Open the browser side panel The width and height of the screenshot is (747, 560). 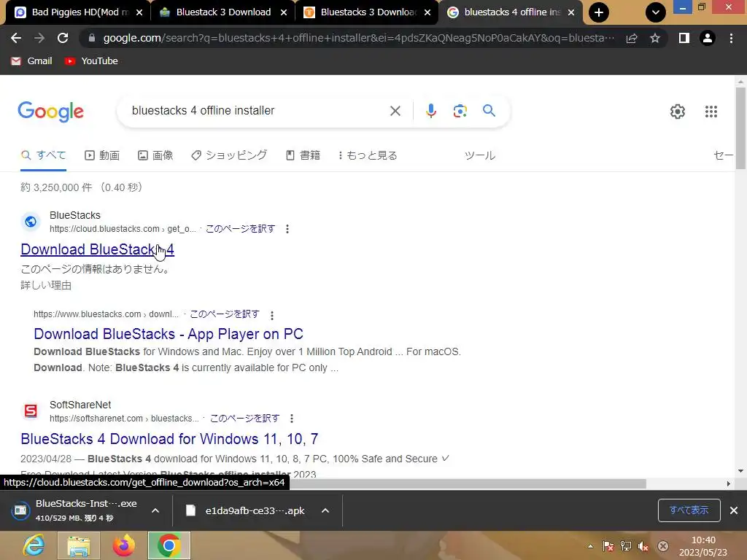[x=684, y=38]
